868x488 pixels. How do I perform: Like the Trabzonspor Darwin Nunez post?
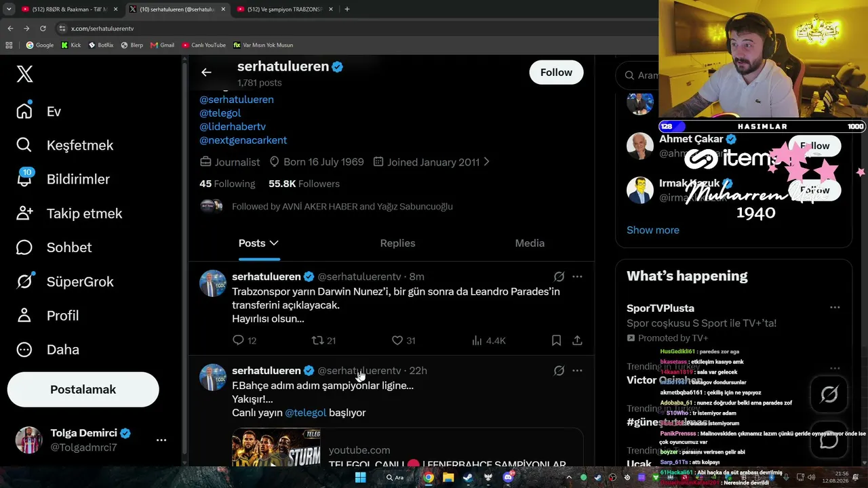397,340
